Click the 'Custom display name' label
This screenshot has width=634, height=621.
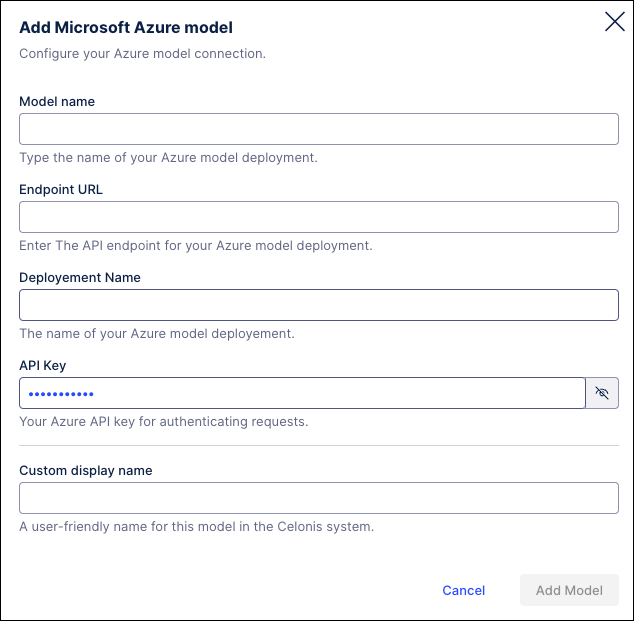pos(86,471)
